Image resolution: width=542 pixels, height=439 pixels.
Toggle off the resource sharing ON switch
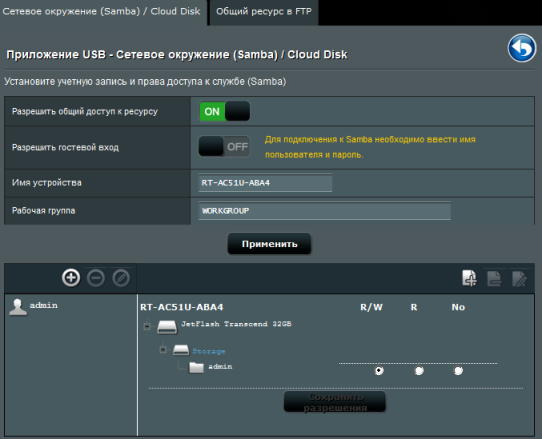tap(225, 111)
